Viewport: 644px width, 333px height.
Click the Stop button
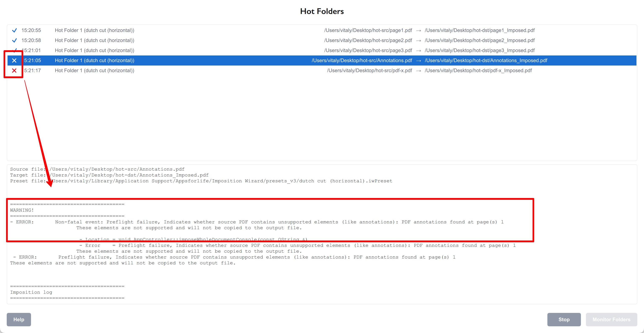564,320
